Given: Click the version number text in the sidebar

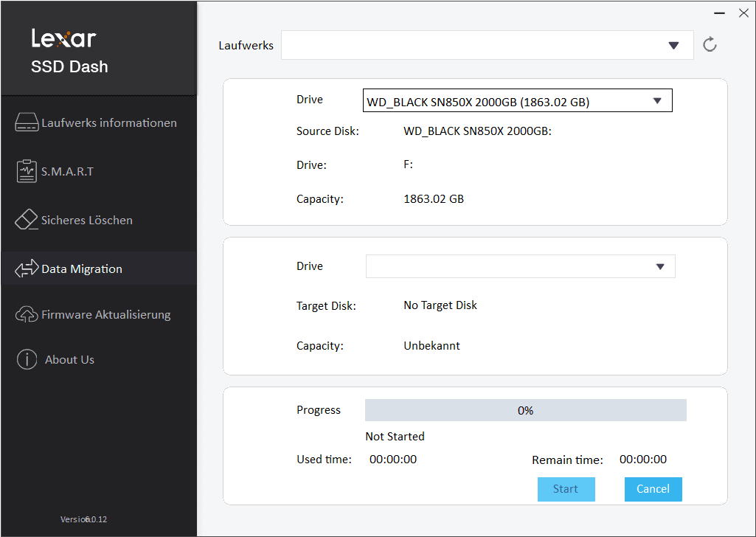Looking at the screenshot, I should click(84, 519).
